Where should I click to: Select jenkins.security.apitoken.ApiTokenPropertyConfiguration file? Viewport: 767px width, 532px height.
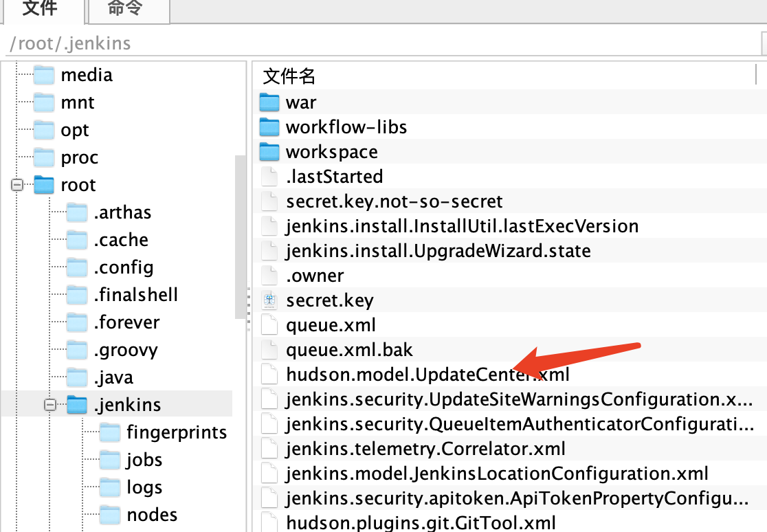point(518,499)
